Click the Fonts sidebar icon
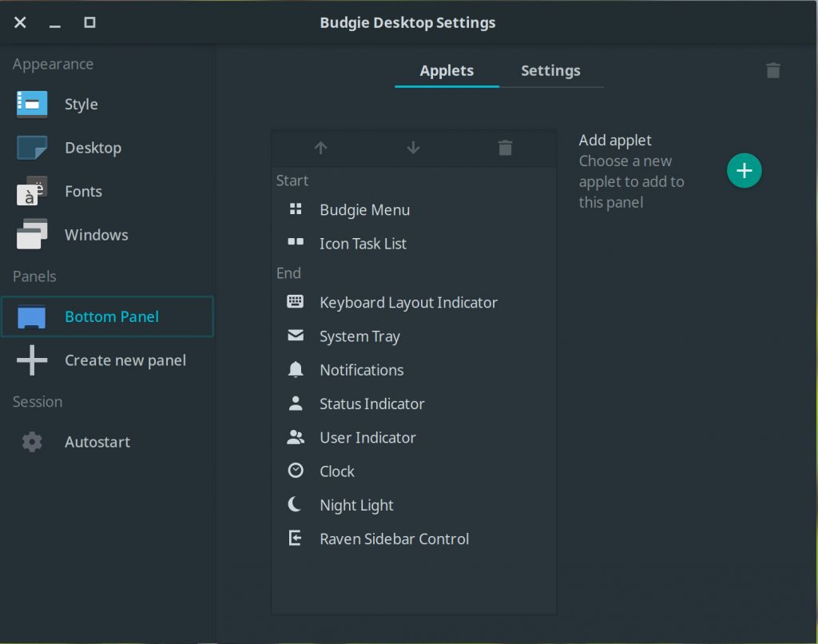 pos(32,191)
